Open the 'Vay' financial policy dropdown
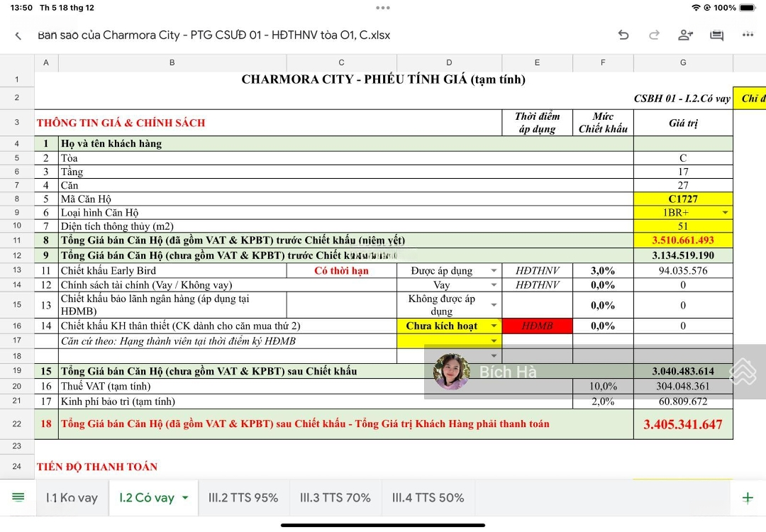Viewport: 766px width, 532px height. [x=494, y=285]
